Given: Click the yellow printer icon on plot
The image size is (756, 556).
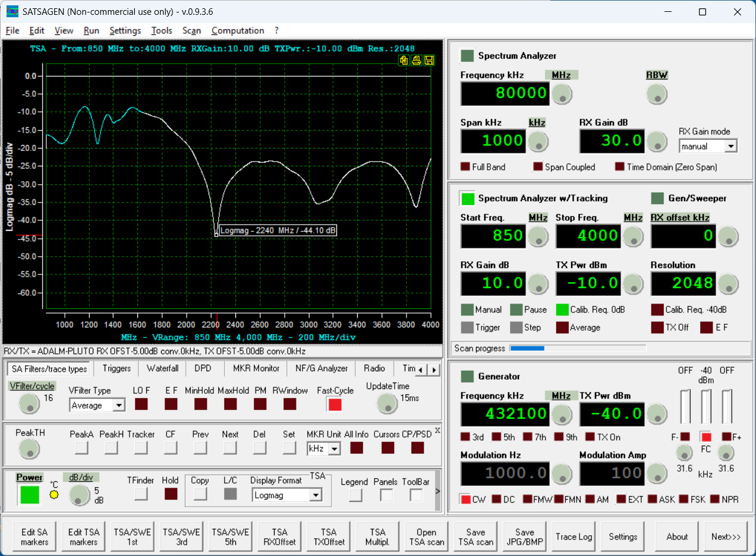Looking at the screenshot, I should pos(417,60).
